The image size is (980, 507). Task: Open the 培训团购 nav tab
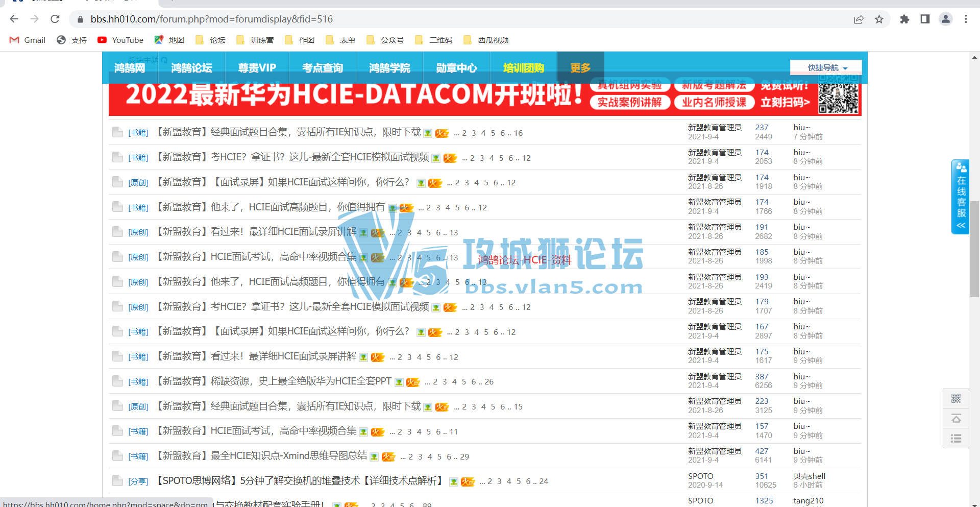[523, 68]
